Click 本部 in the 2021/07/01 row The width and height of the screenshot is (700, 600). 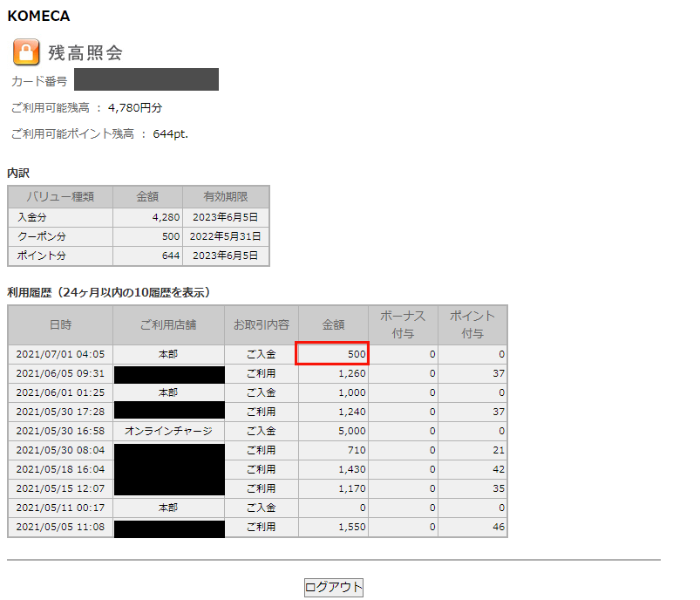click(x=168, y=354)
